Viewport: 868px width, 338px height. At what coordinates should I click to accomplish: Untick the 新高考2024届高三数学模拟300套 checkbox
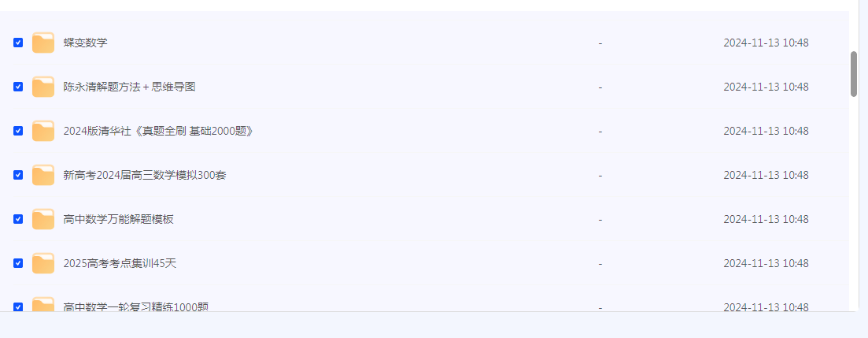[x=18, y=175]
